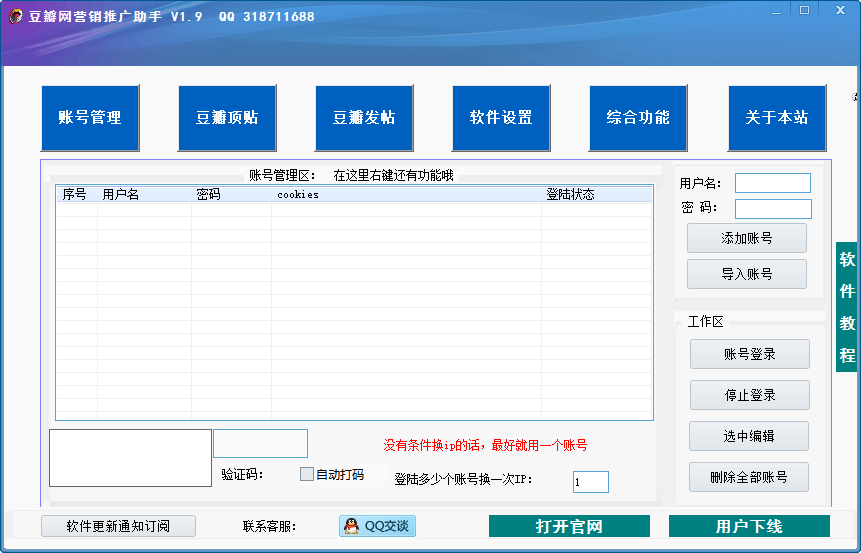
Task: Delete all accounts via 删除全部账号
Action: click(749, 477)
